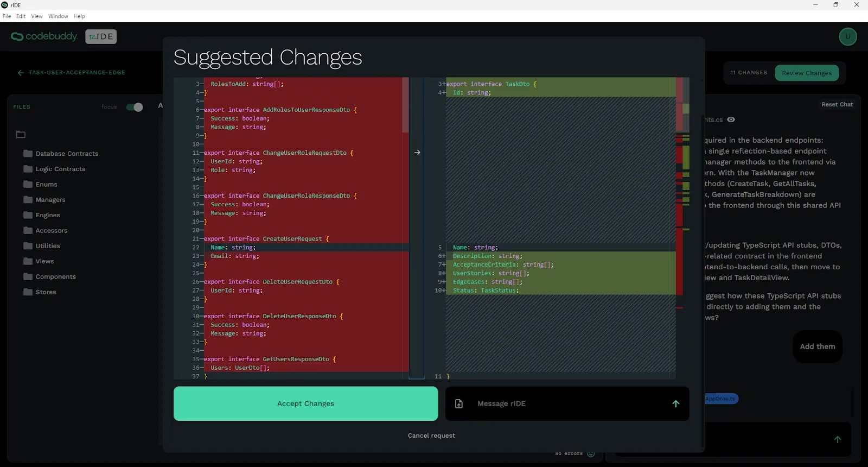This screenshot has height=467, width=868.
Task: Expand the Views folder
Action: [x=39, y=261]
